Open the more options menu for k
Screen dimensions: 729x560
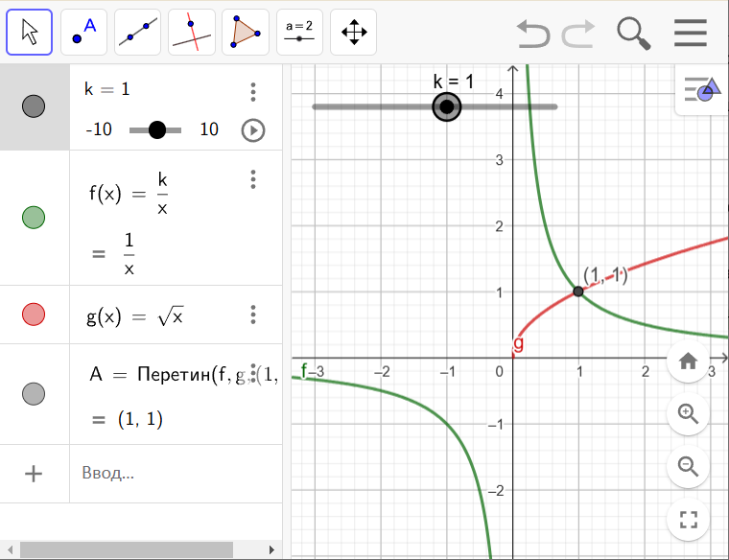253,92
